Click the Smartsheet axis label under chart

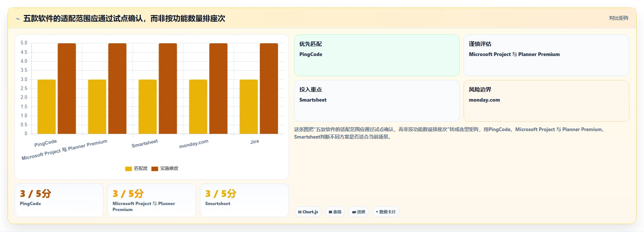coord(145,143)
